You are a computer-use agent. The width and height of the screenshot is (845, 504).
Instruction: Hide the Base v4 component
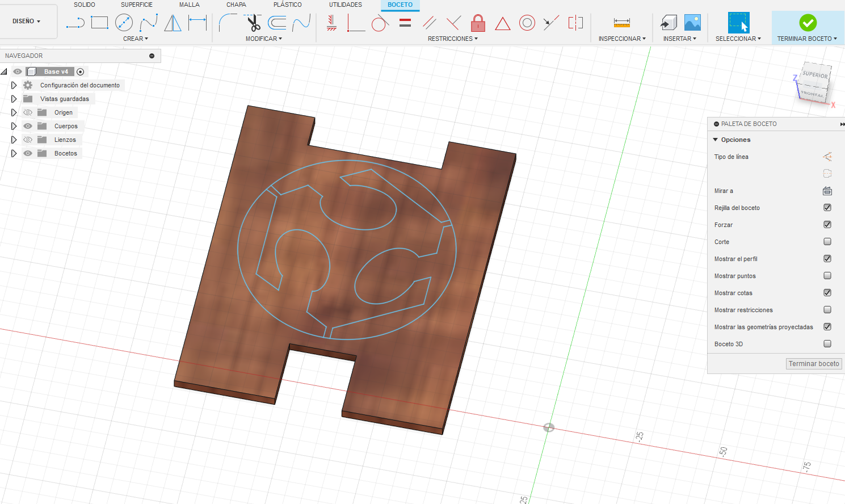tap(18, 72)
